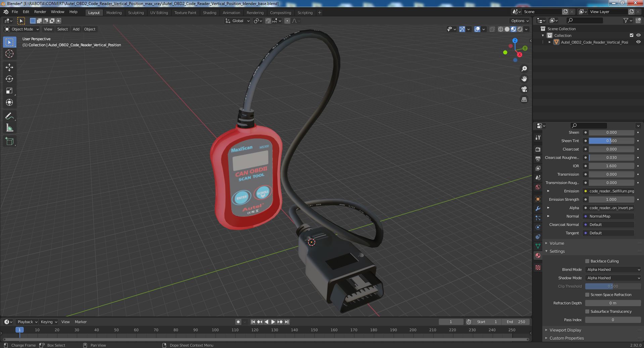Enable Subsurface Translucency checkbox
The height and width of the screenshot is (348, 644).
[x=587, y=311]
